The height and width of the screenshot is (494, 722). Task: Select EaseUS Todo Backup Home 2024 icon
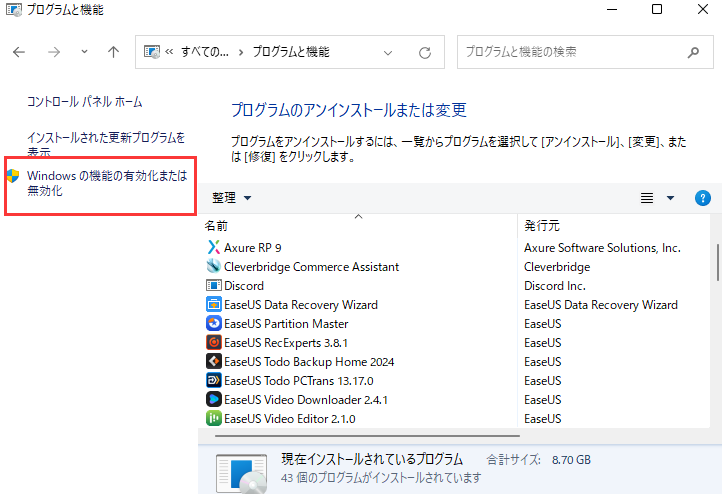coord(213,361)
